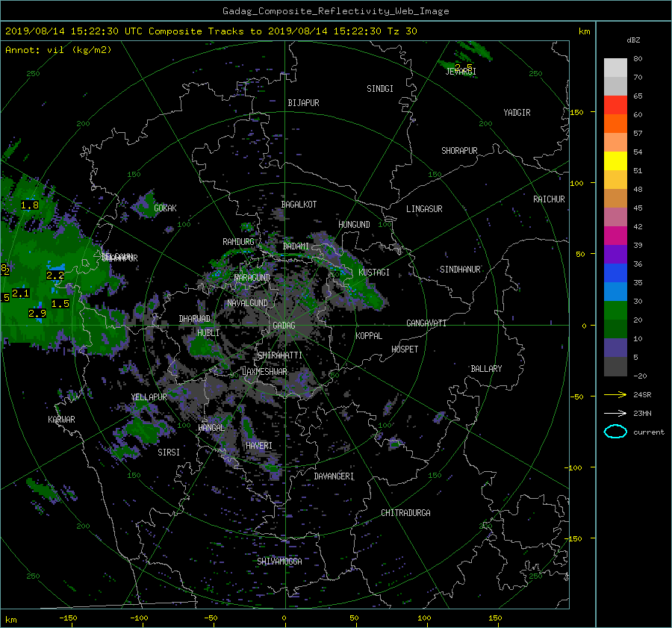The image size is (672, 628).
Task: Click the LINGASUR city label
Action: point(424,209)
